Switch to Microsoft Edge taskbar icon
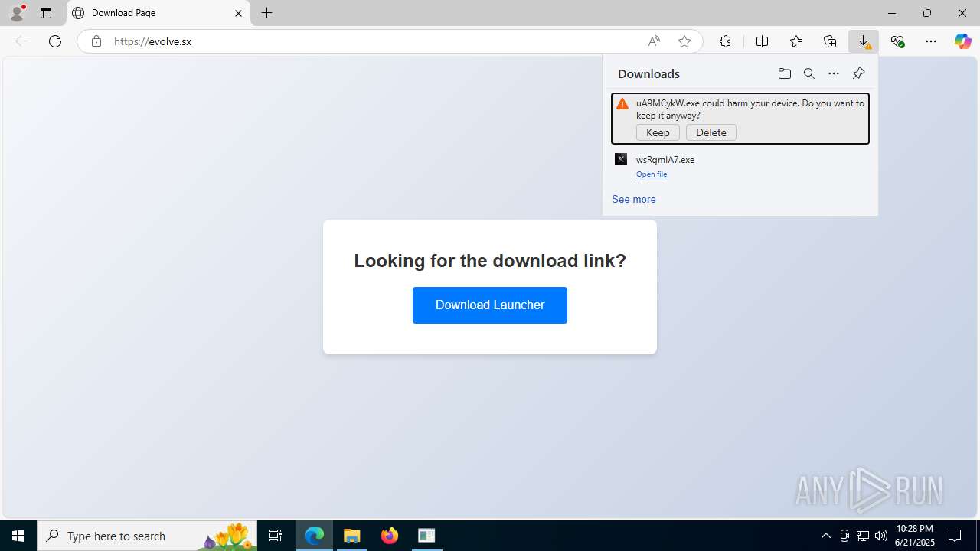The width and height of the screenshot is (980, 551). (315, 536)
